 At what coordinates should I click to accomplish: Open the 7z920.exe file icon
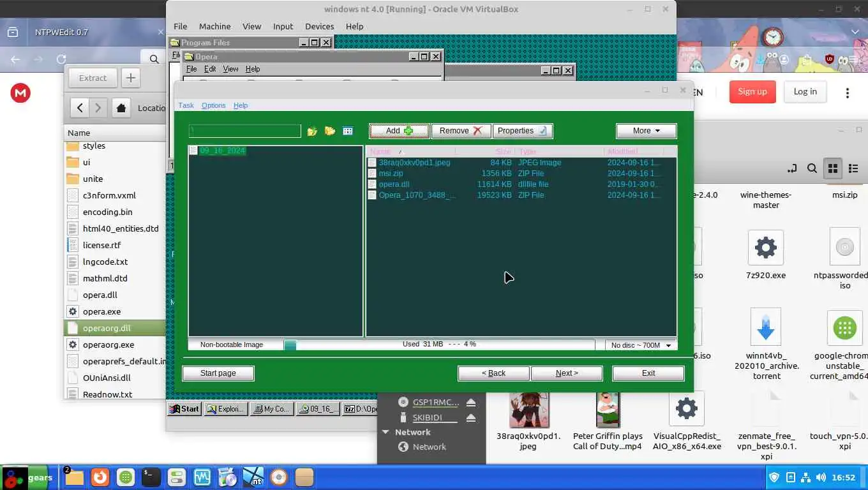[765, 248]
